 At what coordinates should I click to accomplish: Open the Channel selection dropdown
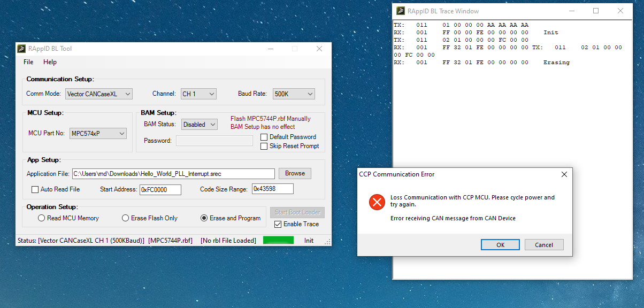[211, 93]
